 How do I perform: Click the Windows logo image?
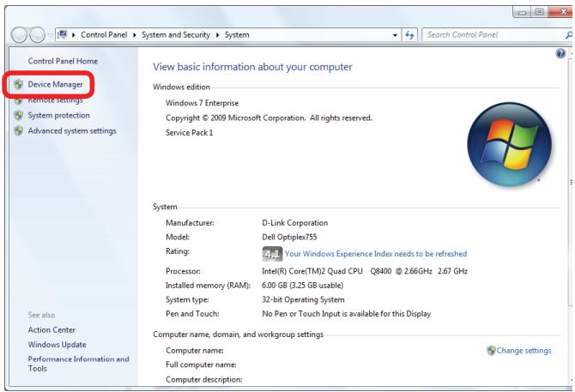(x=510, y=144)
